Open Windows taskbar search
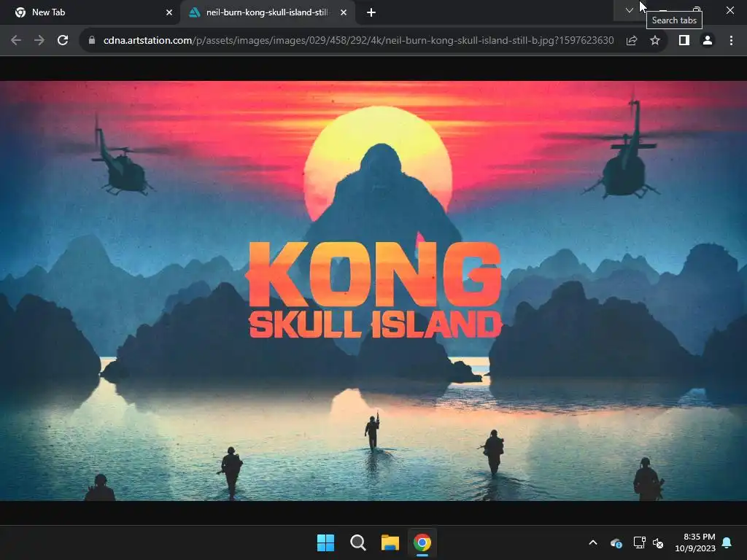Image resolution: width=747 pixels, height=560 pixels. [x=357, y=542]
